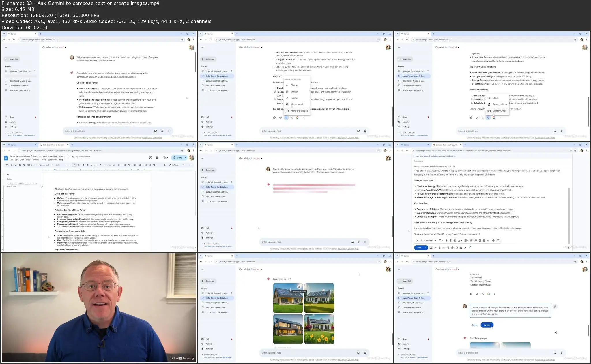Image resolution: width=591 pixels, height=364 pixels.
Task: Toggle italic in the Gmail formatting bar
Action: point(450,240)
